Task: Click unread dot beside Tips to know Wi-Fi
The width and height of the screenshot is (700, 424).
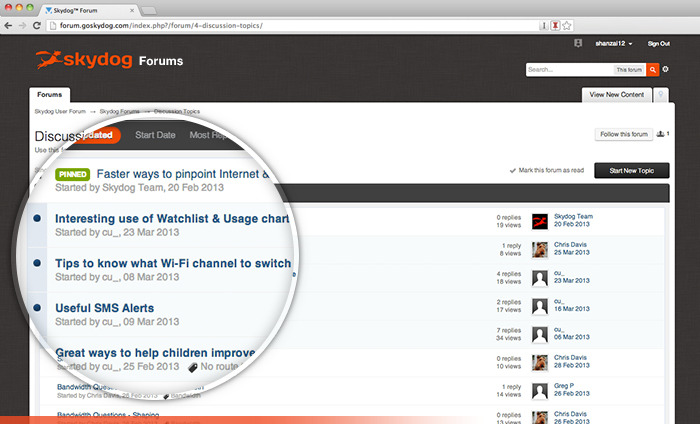Action: 37,263
